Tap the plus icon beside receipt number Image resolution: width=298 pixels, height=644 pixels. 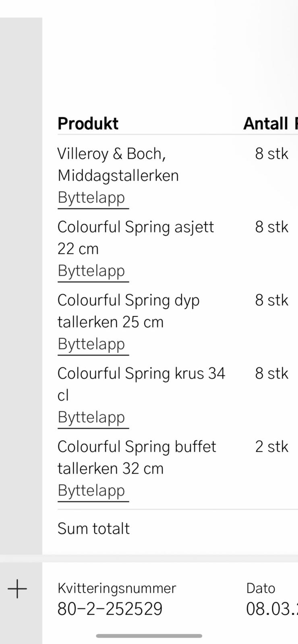(17, 589)
